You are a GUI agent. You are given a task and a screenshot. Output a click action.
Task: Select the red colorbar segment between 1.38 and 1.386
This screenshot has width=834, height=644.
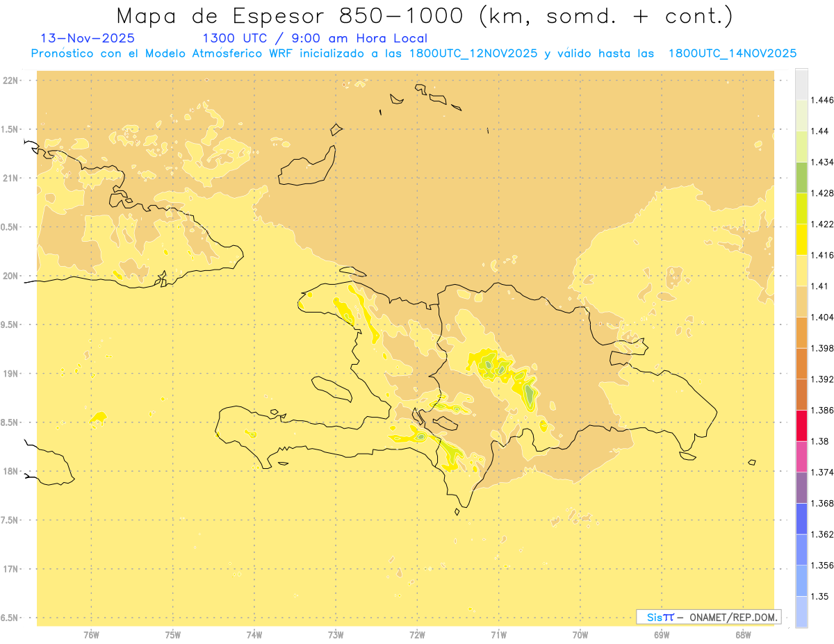(x=801, y=425)
